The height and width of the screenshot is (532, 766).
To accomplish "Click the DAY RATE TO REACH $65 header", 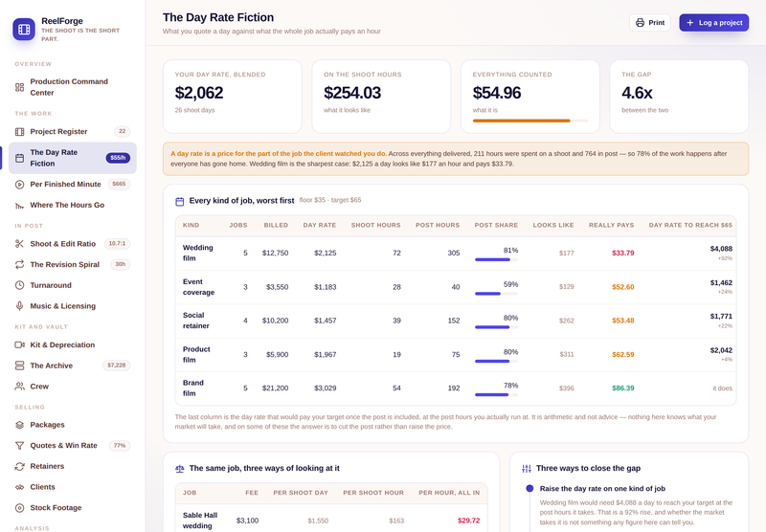I will point(690,225).
